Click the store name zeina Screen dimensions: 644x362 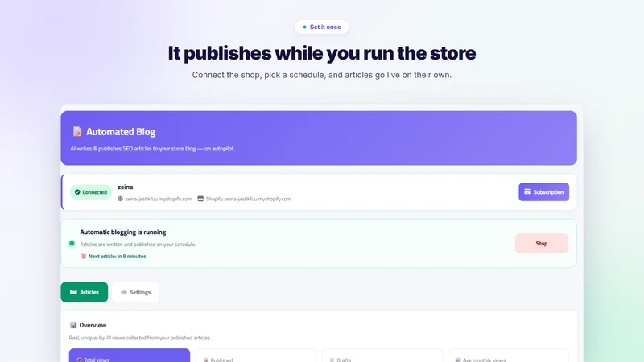[x=126, y=187]
